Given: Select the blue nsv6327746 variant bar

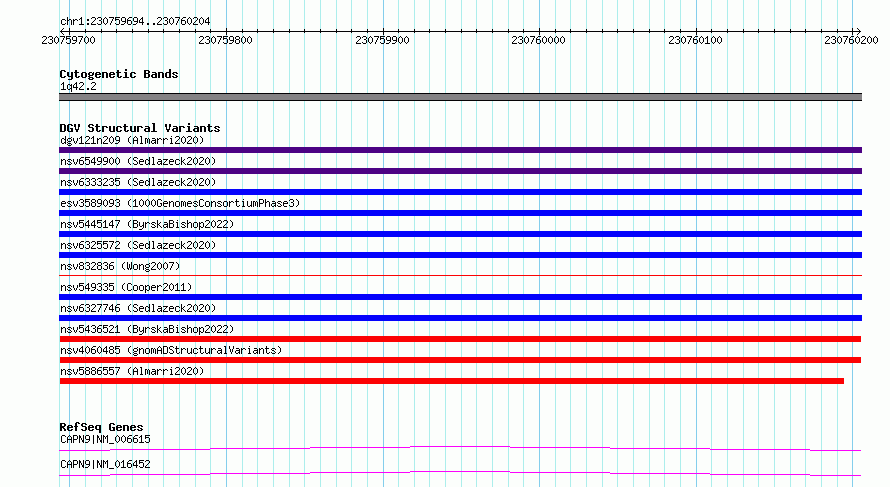Looking at the screenshot, I should (x=460, y=318).
